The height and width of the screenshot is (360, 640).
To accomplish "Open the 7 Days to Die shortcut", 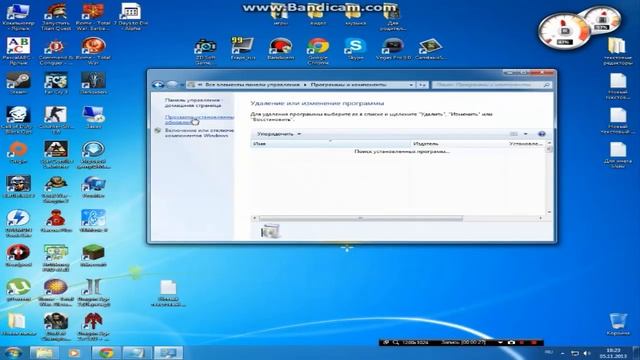I will coord(131,17).
